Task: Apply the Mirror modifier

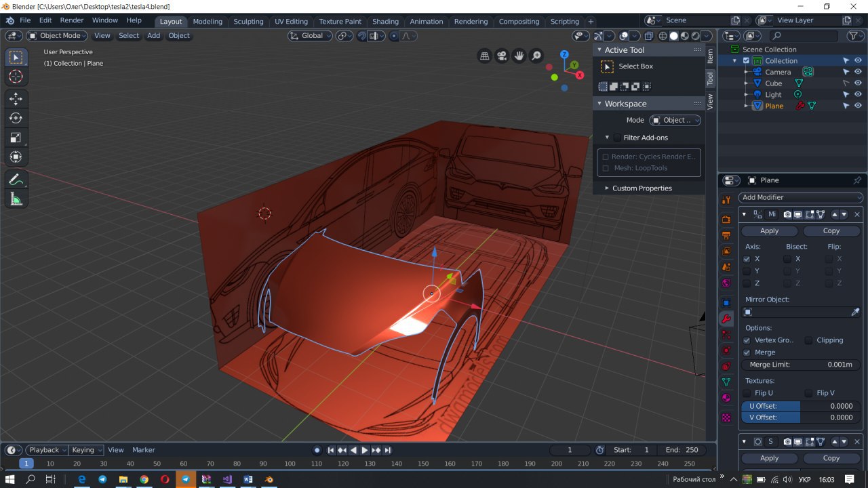Action: 770,231
